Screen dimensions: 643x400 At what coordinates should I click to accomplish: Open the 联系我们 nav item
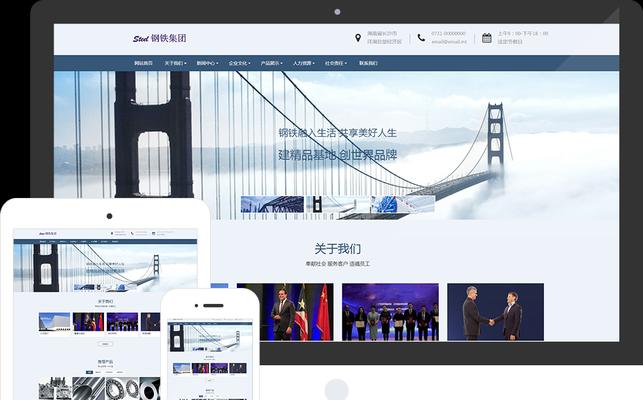pos(368,63)
